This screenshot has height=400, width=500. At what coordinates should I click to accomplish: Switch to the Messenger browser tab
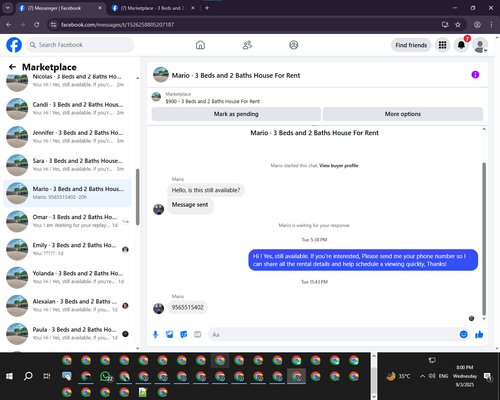61,8
